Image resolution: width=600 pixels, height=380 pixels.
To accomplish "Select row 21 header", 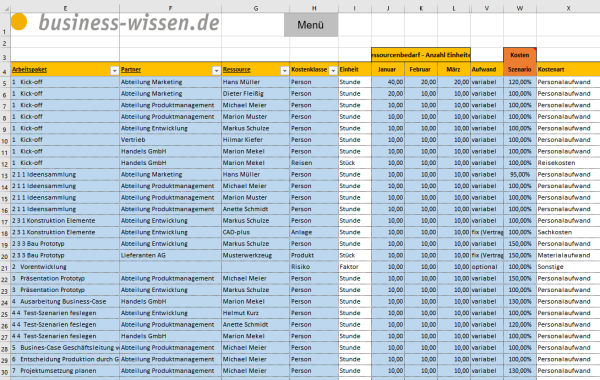I will click(5, 267).
